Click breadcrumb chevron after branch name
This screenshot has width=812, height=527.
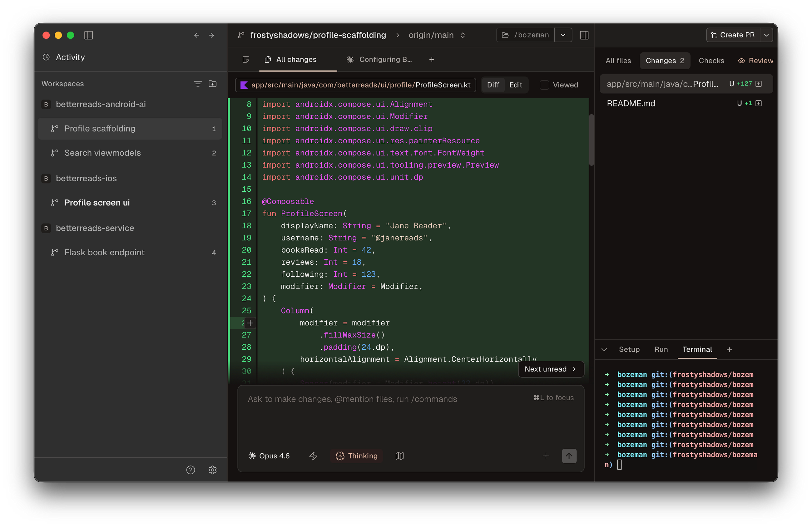coord(398,35)
